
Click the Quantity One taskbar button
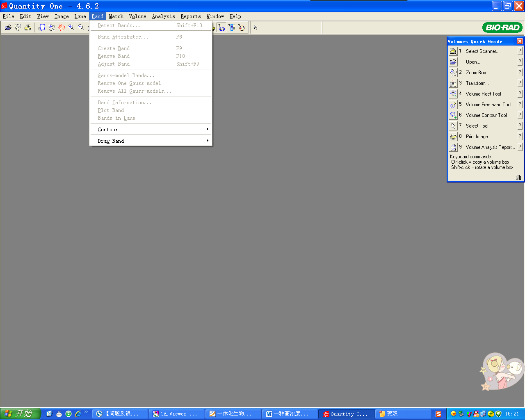coord(347,414)
